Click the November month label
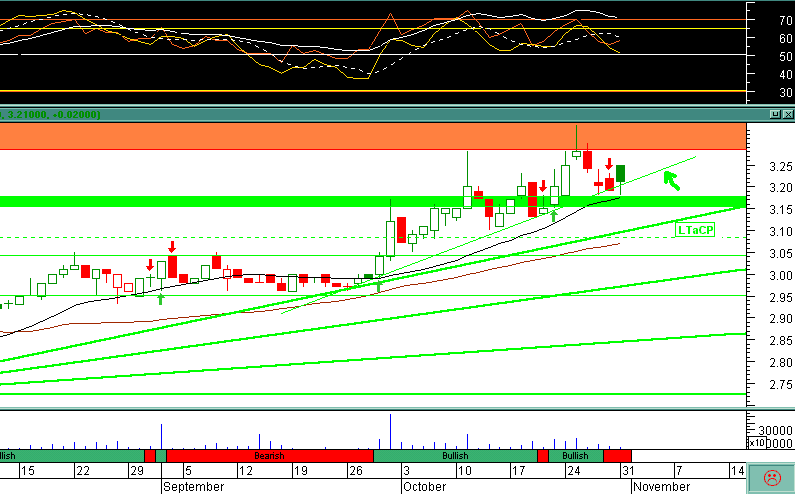Viewport: 795px width, 494px height. (x=662, y=487)
